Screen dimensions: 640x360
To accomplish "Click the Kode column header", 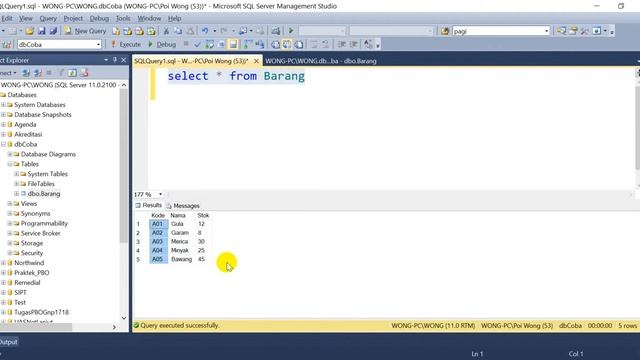I will [x=158, y=215].
